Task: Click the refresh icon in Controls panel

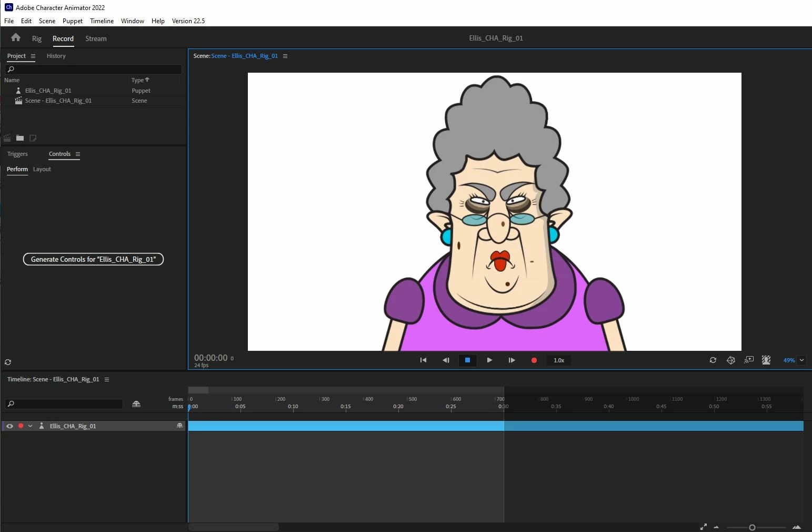Action: [8, 362]
